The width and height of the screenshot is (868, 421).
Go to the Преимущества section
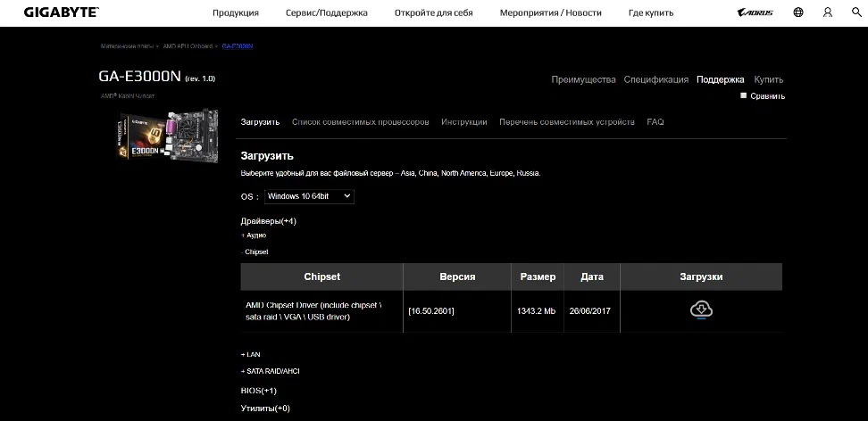pos(583,79)
